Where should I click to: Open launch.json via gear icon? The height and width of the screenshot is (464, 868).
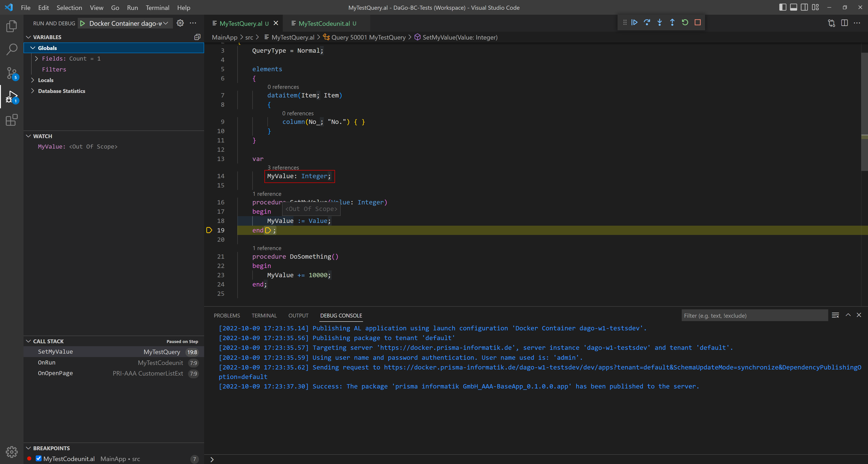(180, 23)
